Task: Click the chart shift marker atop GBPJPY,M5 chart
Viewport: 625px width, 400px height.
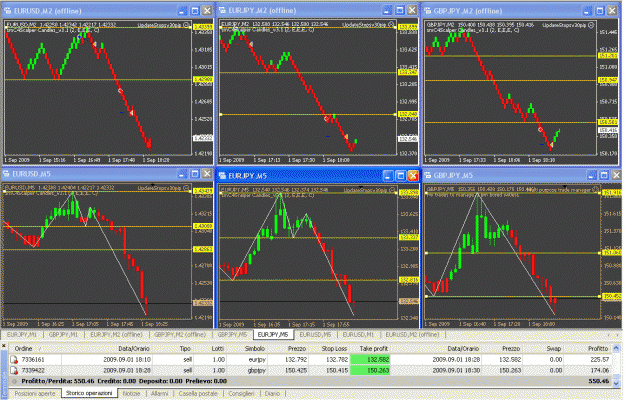Action: click(564, 186)
